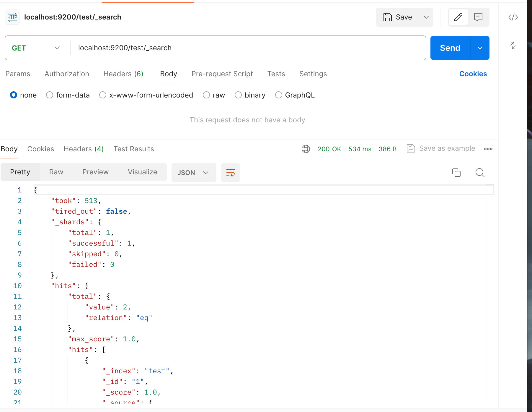This screenshot has width=532, height=412.
Task: Switch to Pretty response view
Action: [x=20, y=172]
